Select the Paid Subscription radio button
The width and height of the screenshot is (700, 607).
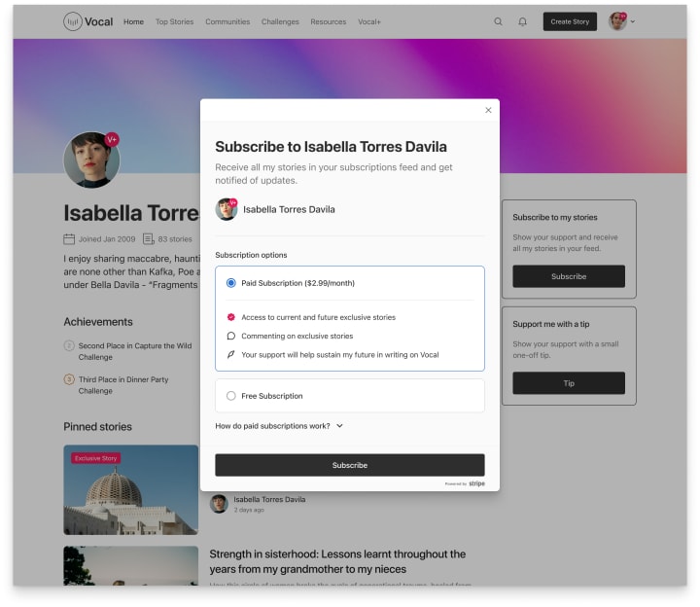[230, 283]
